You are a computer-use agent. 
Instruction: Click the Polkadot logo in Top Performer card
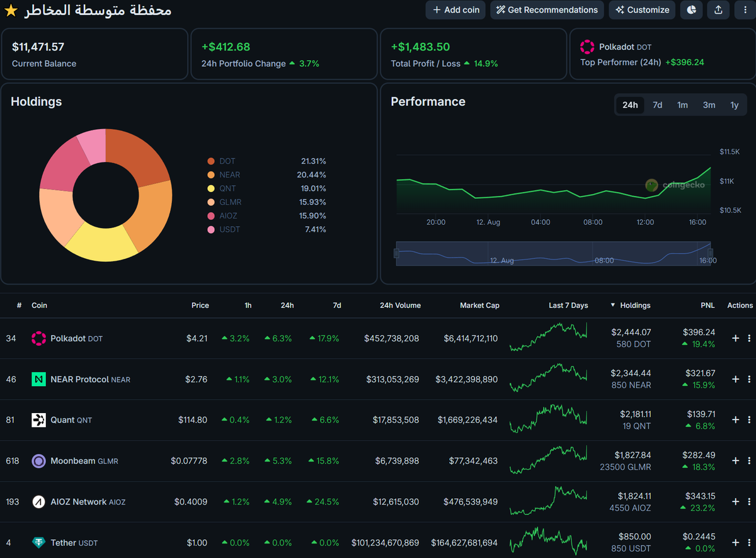[587, 47]
